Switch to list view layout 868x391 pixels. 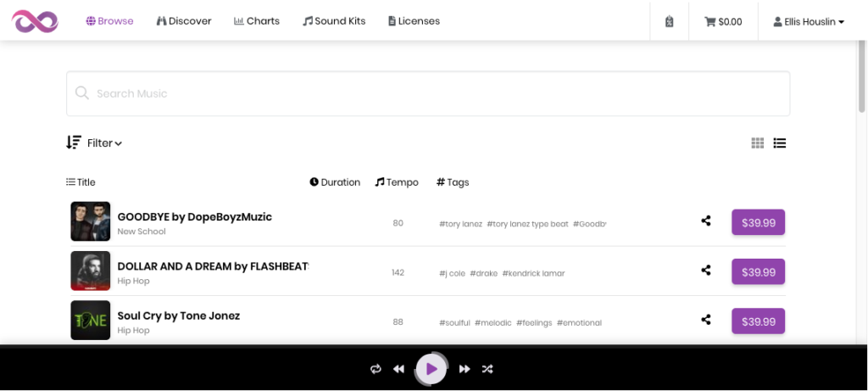tap(780, 143)
